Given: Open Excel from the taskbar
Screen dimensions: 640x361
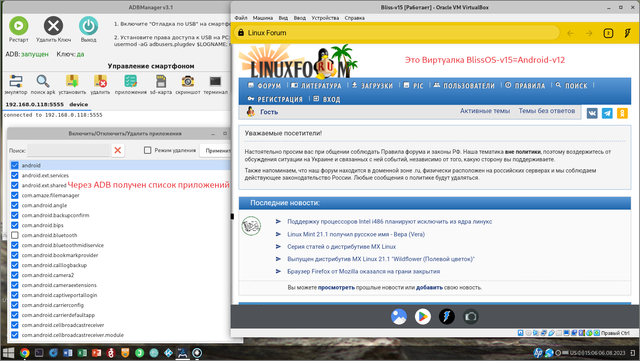Looking at the screenshot, I should pyautogui.click(x=82, y=353).
